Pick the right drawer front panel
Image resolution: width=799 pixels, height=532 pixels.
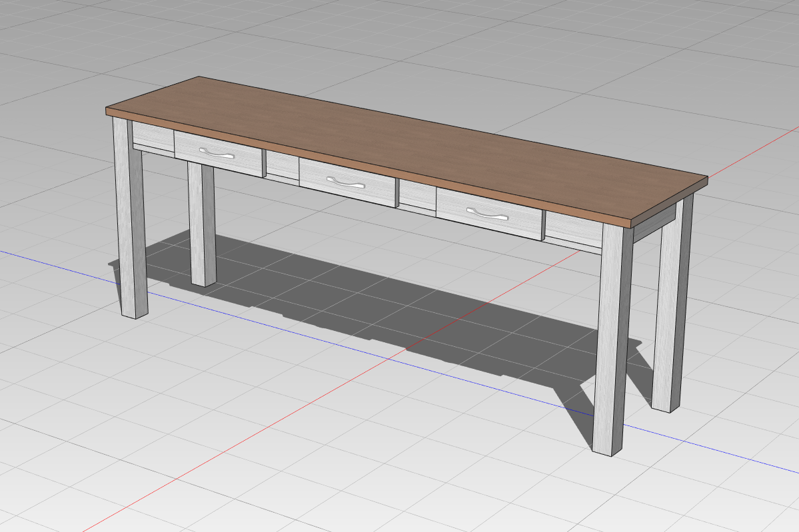[x=490, y=214]
